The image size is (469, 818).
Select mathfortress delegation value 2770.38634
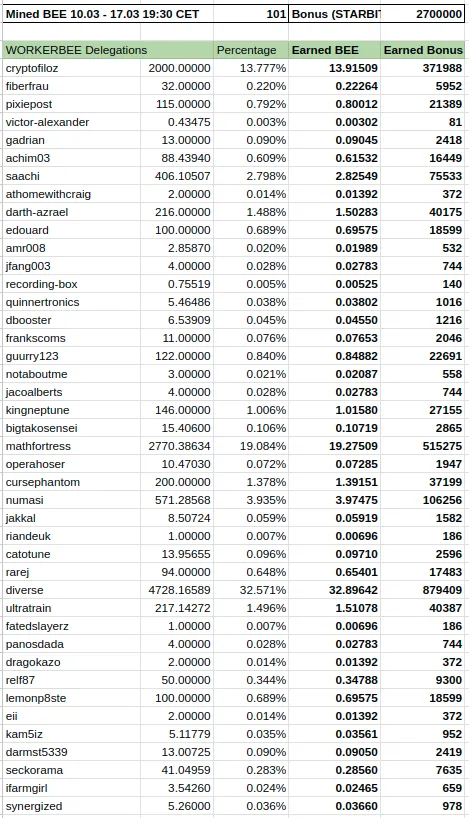(177, 446)
